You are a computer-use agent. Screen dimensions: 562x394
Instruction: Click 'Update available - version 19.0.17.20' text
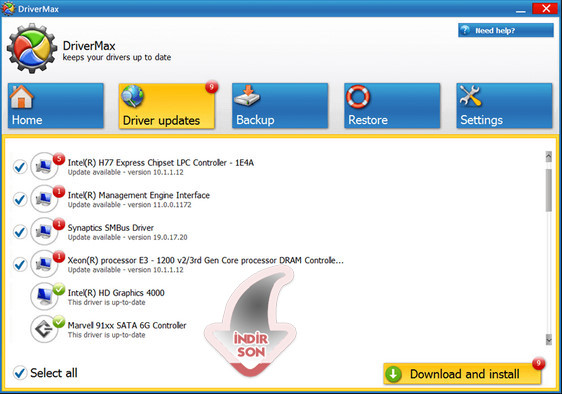128,237
